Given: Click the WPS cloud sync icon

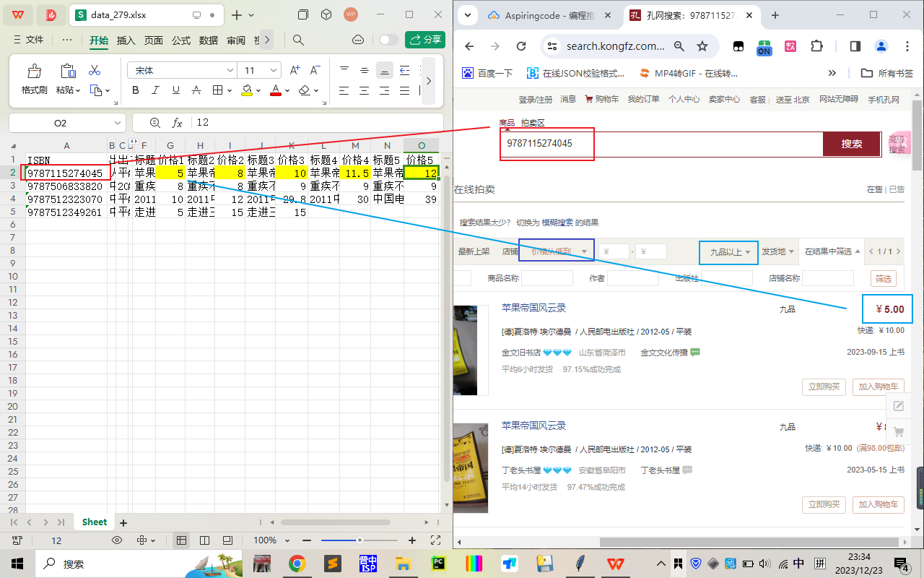Looking at the screenshot, I should (358, 40).
